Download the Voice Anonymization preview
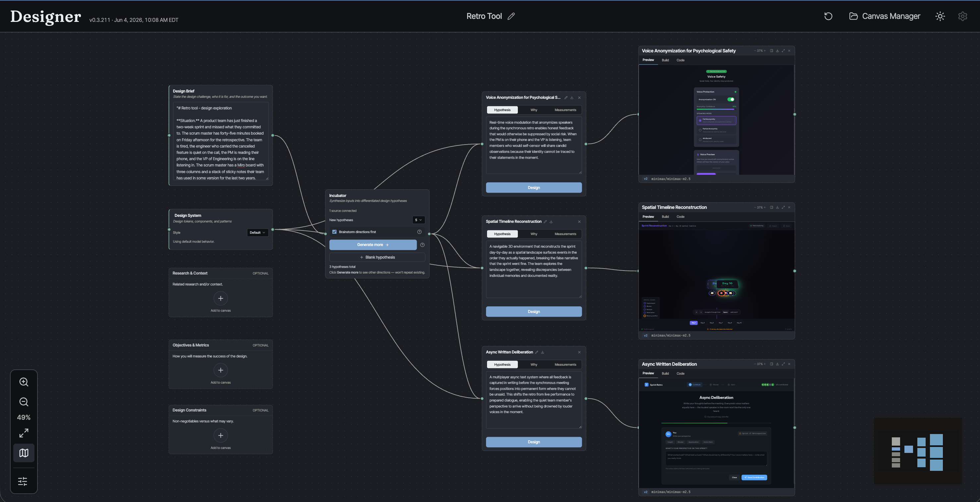 777,51
